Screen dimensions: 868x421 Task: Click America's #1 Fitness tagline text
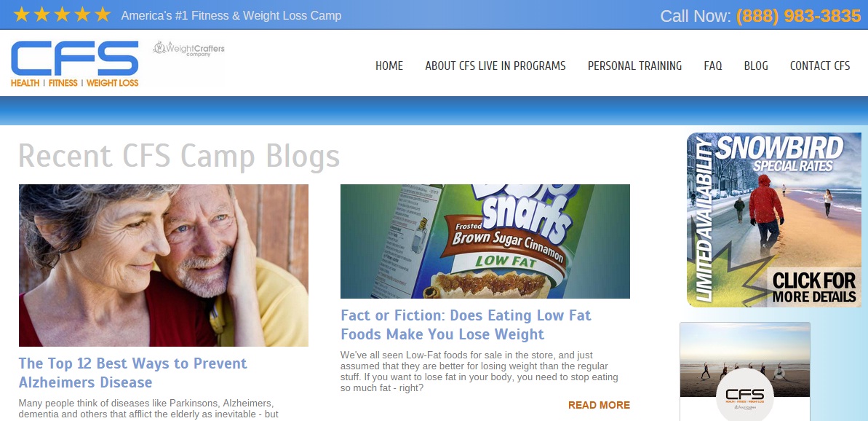coord(231,15)
